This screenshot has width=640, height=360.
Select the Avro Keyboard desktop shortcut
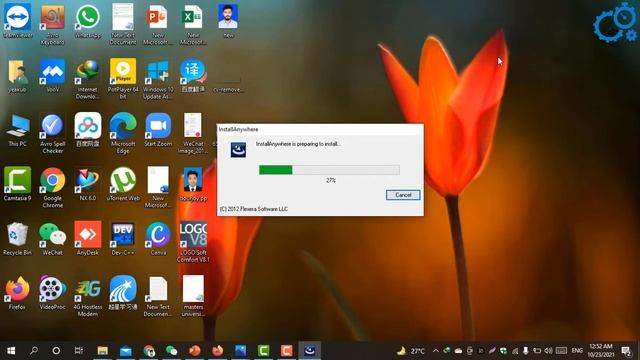pos(53,24)
